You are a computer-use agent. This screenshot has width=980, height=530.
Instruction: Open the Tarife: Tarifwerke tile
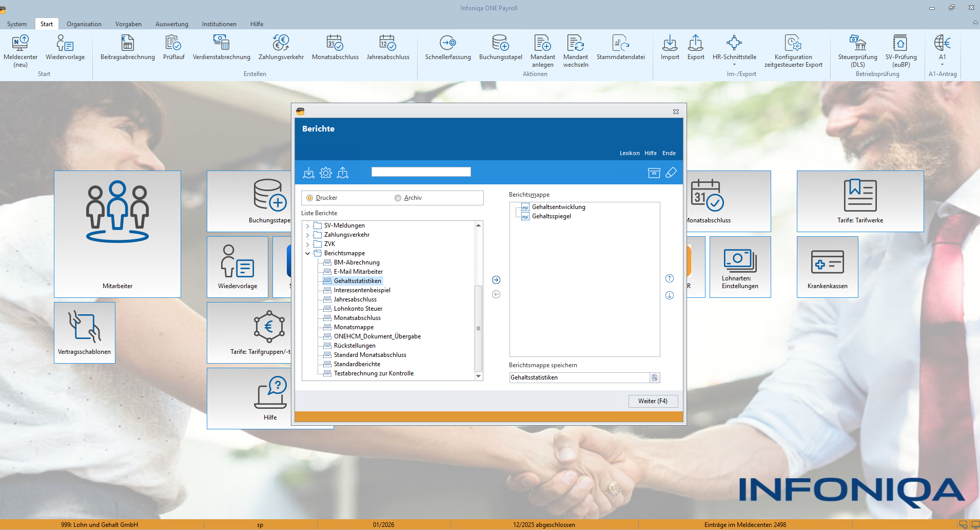[860, 201]
